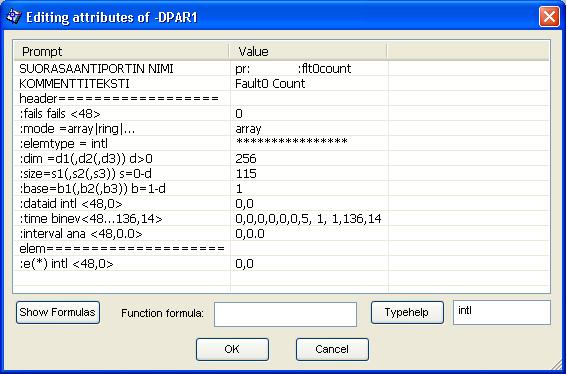Focus the Function formula input field
This screenshot has height=374, width=567.
285,314
